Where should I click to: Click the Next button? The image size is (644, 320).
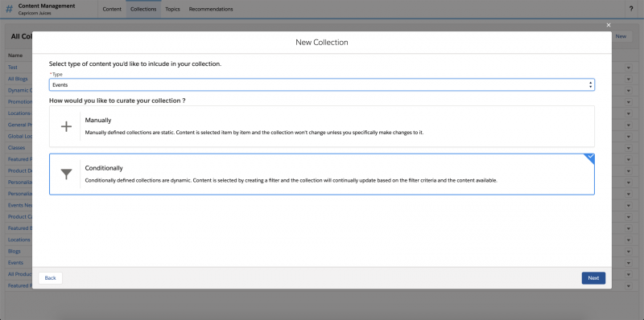(x=593, y=278)
